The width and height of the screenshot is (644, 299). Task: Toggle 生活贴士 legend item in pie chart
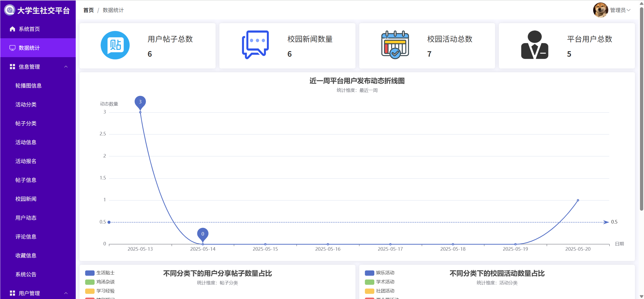coord(105,273)
